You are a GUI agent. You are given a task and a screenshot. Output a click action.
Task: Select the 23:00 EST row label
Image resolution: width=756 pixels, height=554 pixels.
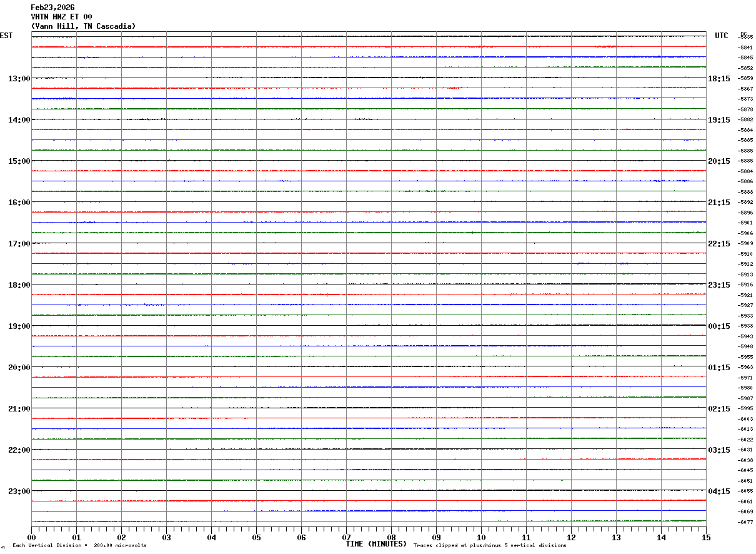(19, 491)
